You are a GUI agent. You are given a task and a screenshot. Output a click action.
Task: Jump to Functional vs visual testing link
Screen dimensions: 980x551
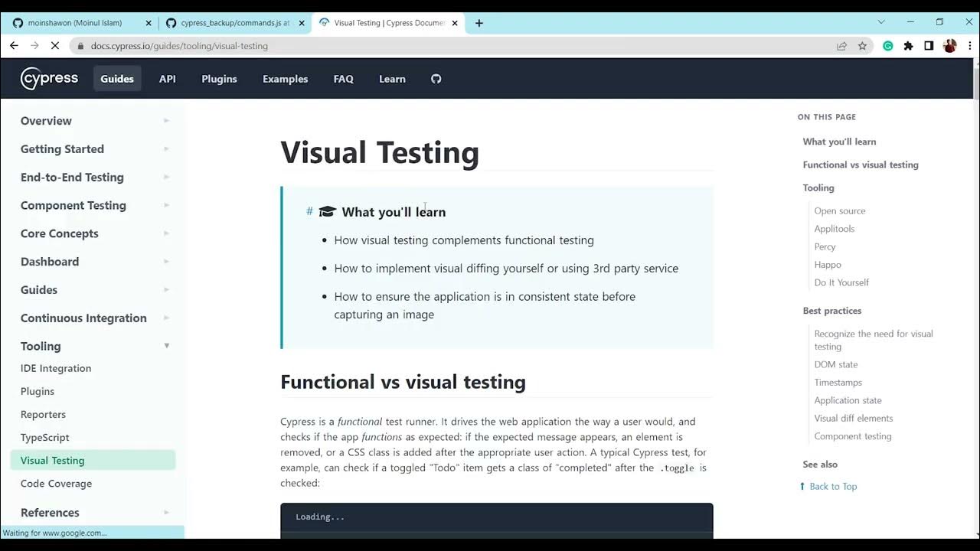coord(861,165)
